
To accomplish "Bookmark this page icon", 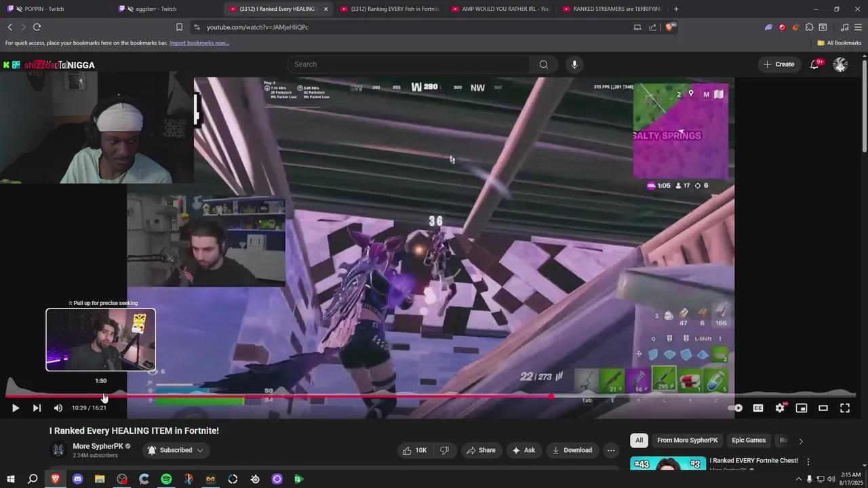I will click(179, 27).
